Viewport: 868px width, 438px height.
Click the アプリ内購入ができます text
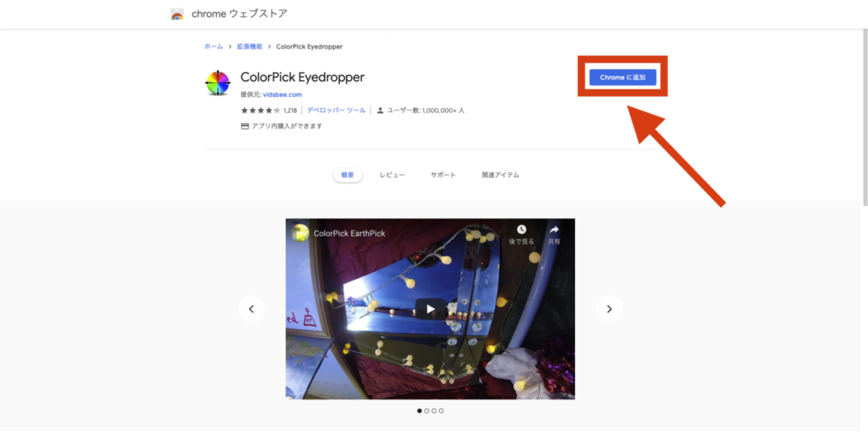pos(286,126)
